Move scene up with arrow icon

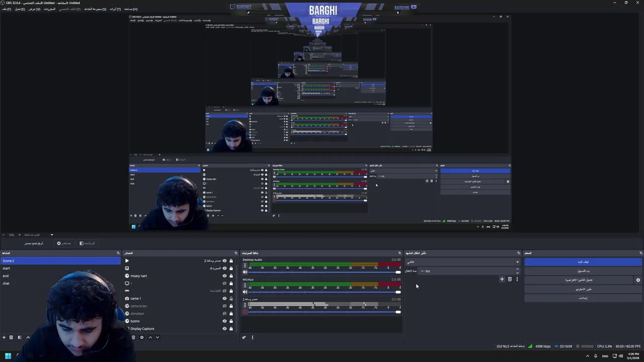coord(28,337)
